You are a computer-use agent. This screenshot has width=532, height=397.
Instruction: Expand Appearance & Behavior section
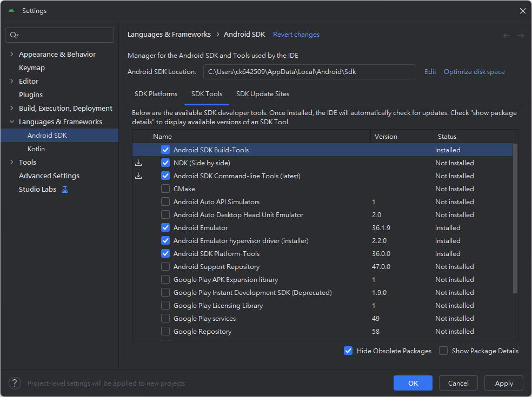click(12, 54)
